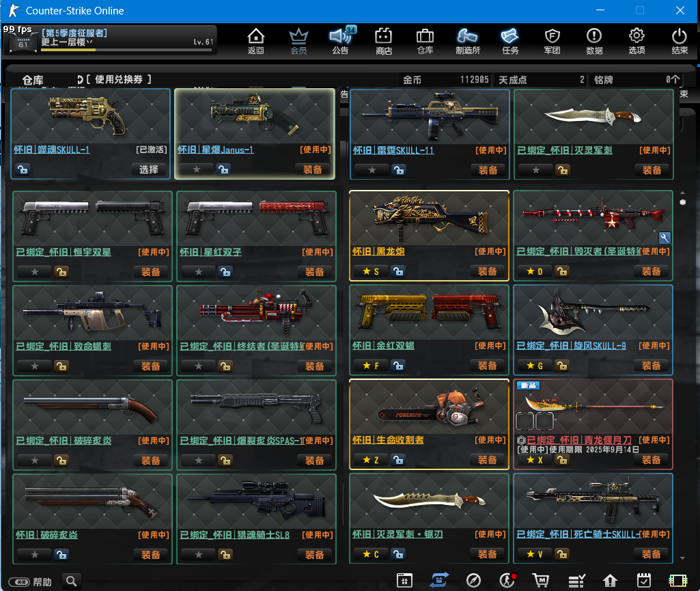Click the lock icon on 黑龙炮
Image resolution: width=700 pixels, height=591 pixels.
pos(397,271)
